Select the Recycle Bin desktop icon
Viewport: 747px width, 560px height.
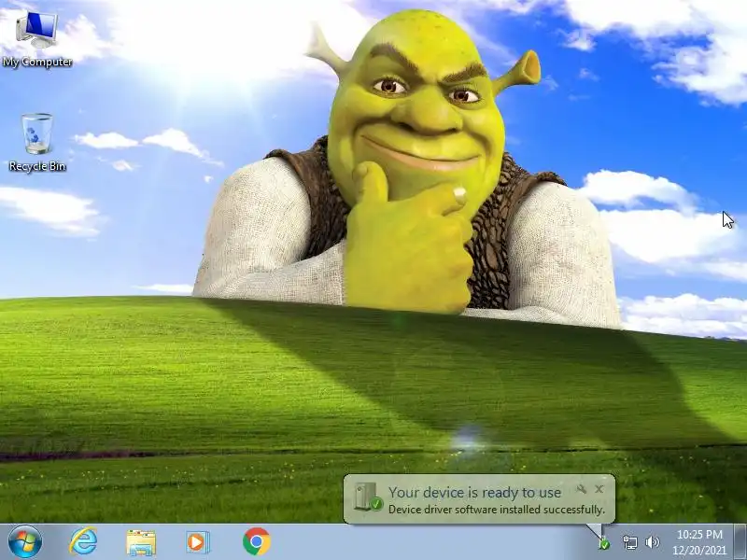(x=36, y=143)
